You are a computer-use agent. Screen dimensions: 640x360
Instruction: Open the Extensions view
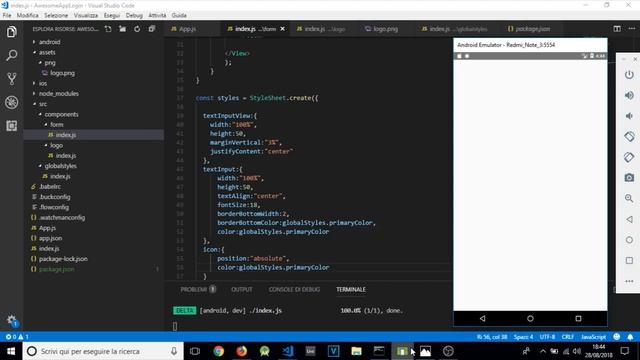[x=11, y=126]
